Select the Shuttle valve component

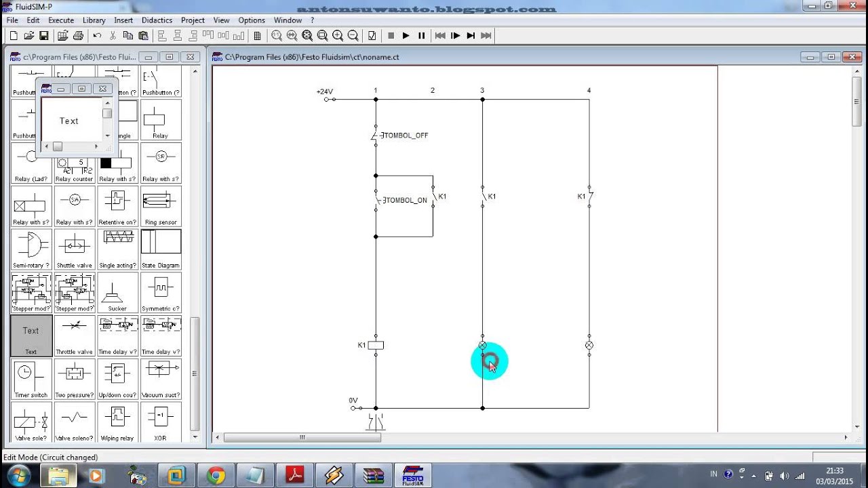(x=74, y=249)
